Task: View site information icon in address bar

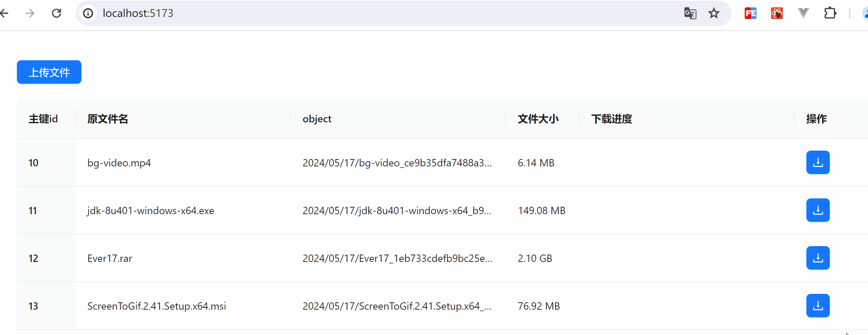Action: coord(88,13)
